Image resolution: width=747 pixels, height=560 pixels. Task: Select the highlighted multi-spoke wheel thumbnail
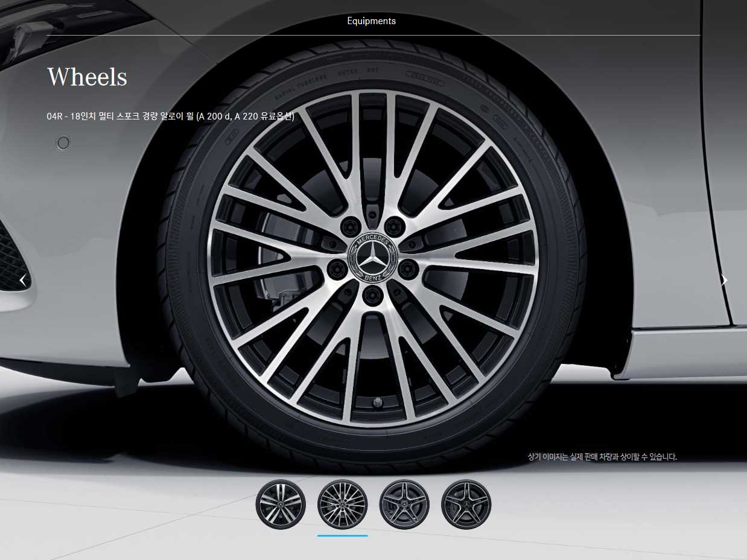click(x=343, y=504)
